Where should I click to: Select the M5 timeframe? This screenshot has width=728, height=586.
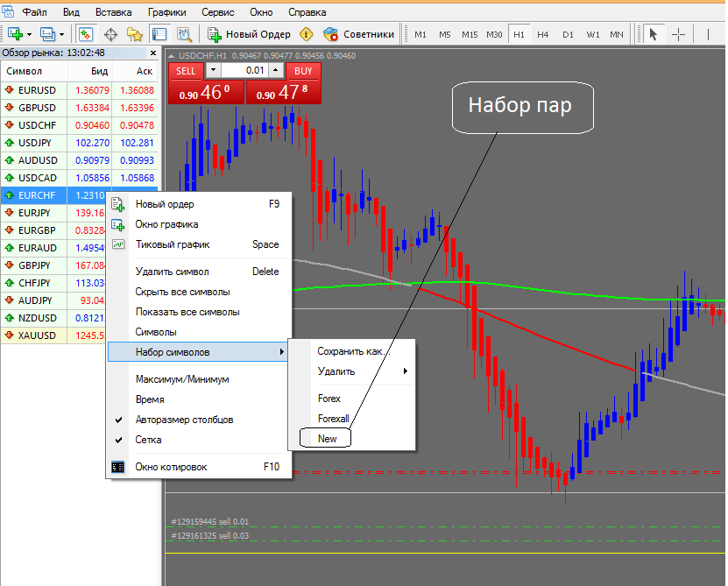[445, 34]
